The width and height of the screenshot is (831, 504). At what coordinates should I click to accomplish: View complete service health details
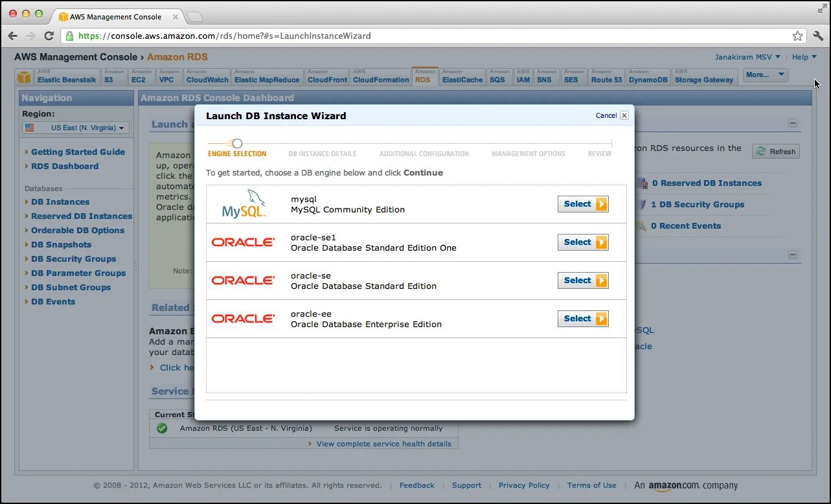tap(383, 444)
